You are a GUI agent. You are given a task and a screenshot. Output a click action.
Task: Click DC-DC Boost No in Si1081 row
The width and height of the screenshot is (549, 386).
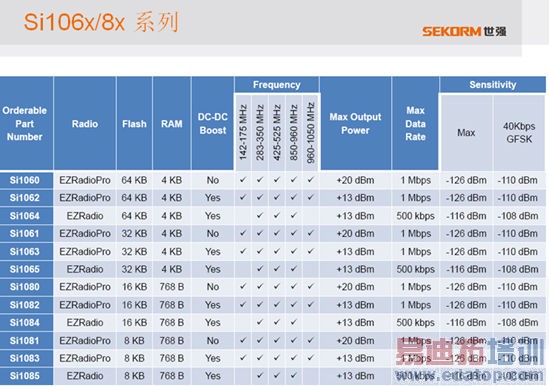click(x=213, y=340)
